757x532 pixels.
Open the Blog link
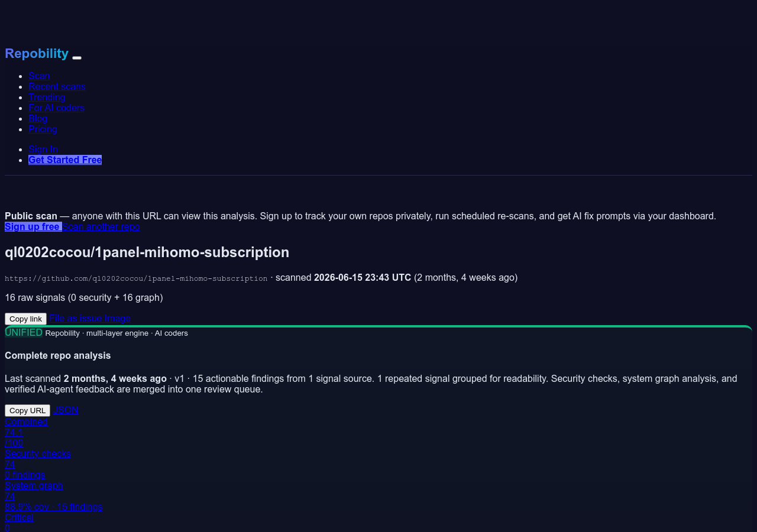[38, 118]
